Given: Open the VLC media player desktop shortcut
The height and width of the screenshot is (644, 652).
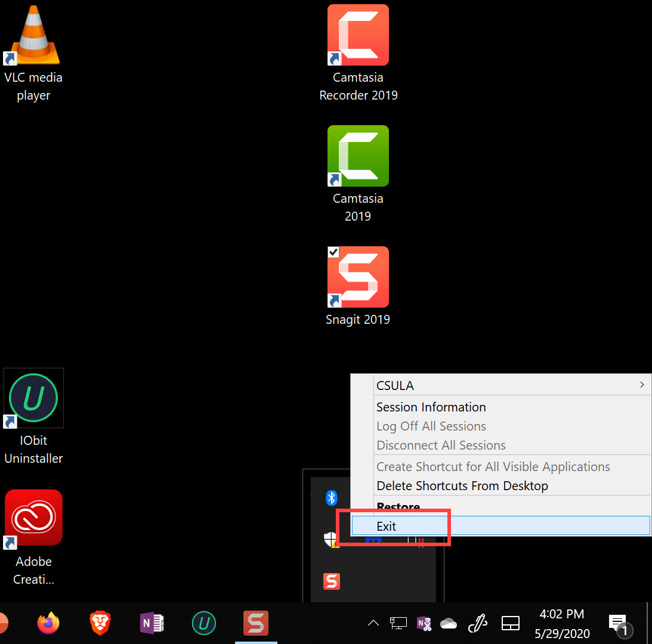Looking at the screenshot, I should point(33,36).
